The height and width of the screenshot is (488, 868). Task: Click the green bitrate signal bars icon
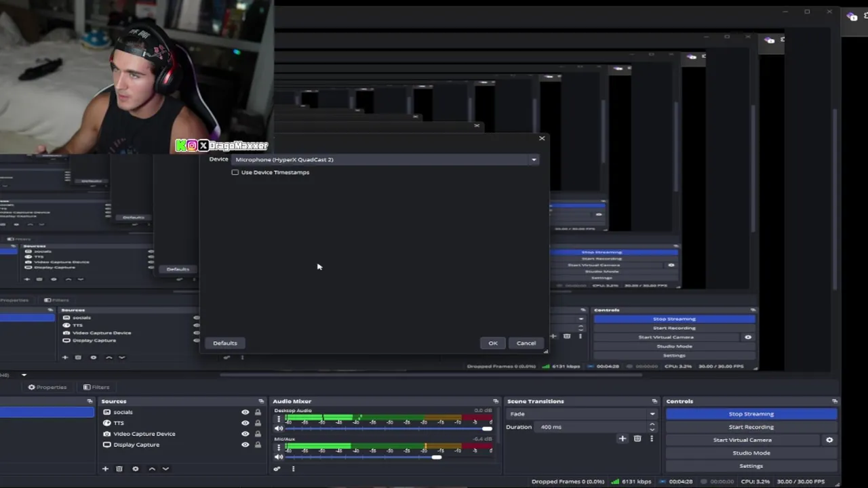coord(615,482)
